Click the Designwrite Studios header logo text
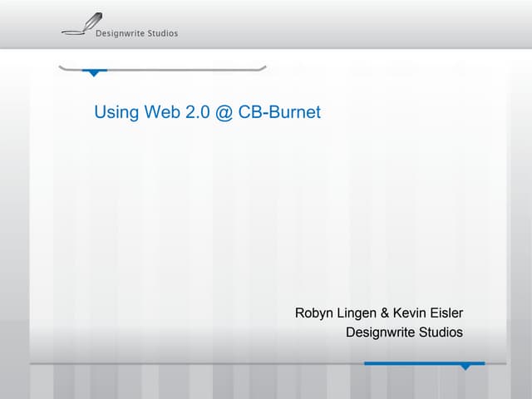Viewport: 532px width, 399px height. (136, 34)
